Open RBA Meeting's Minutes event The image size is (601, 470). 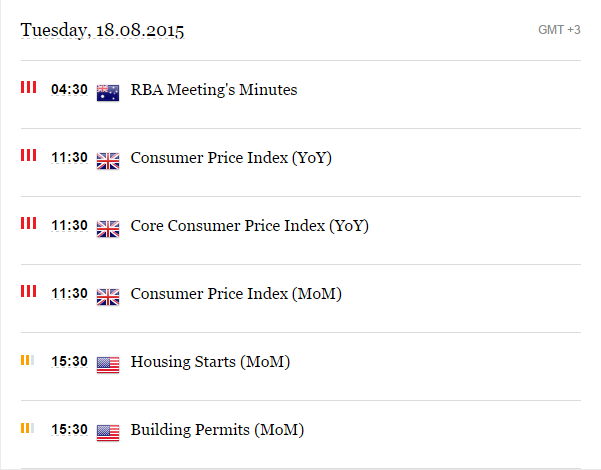[214, 90]
